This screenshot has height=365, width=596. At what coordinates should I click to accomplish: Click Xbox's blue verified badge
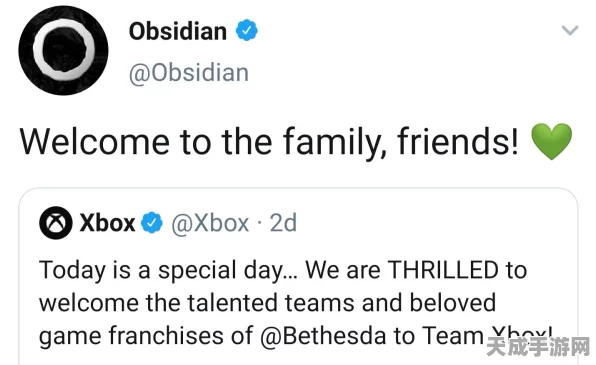click(152, 223)
